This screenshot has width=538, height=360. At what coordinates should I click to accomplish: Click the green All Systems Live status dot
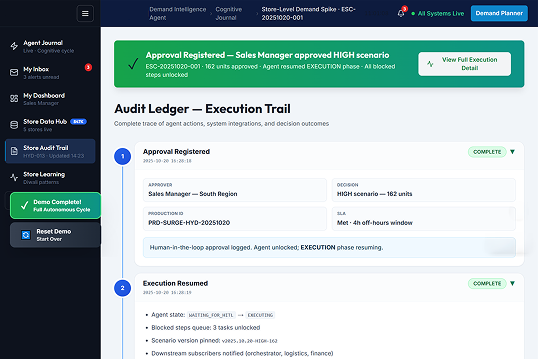[x=413, y=14]
